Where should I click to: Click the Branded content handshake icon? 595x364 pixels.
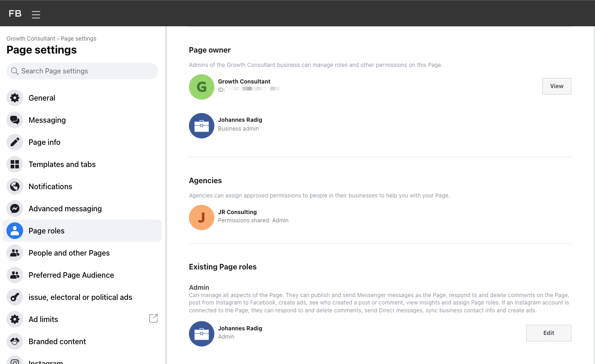pos(14,341)
